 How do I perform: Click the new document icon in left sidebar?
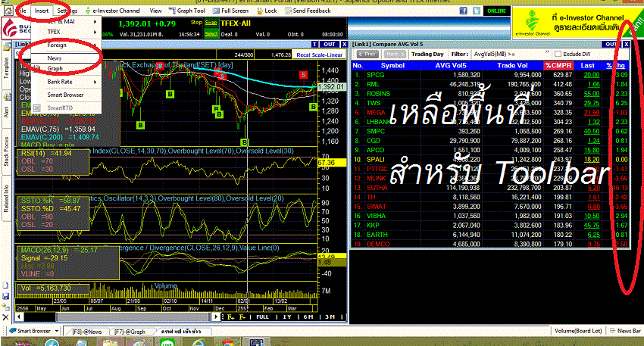pyautogui.click(x=6, y=285)
